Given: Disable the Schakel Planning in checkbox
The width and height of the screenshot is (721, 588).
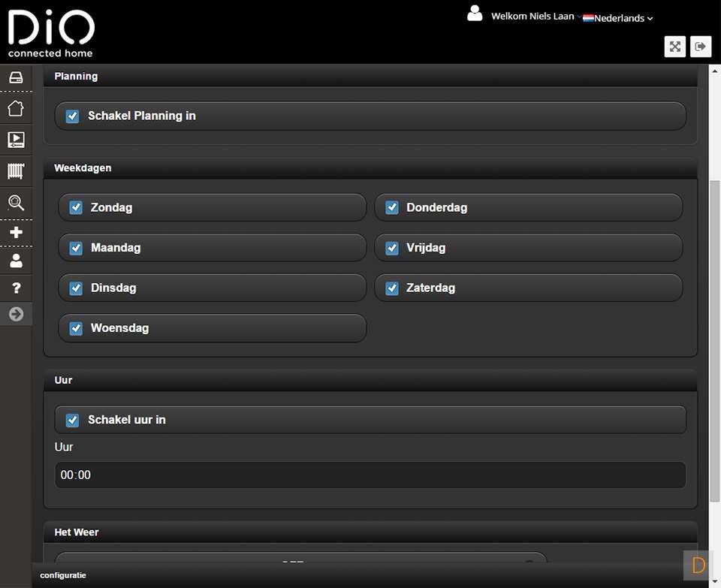Looking at the screenshot, I should 73,116.
